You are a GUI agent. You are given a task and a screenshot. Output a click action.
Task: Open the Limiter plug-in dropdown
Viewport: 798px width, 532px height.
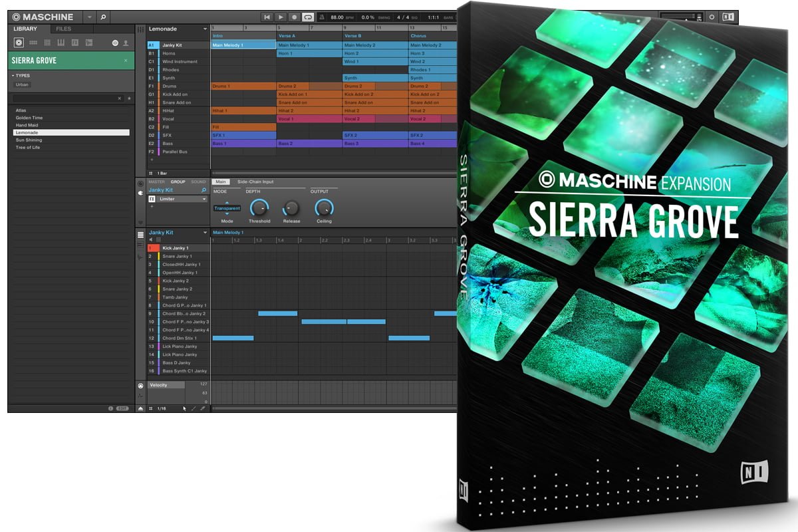(x=204, y=199)
